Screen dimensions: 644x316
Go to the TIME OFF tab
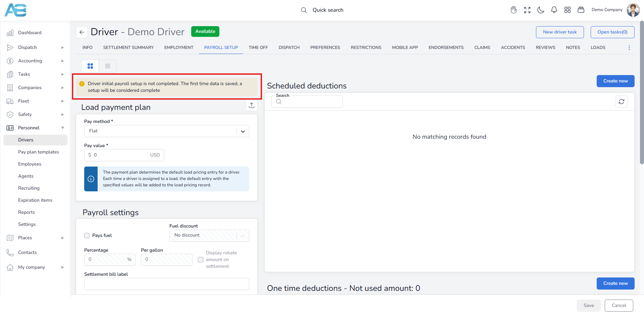258,48
